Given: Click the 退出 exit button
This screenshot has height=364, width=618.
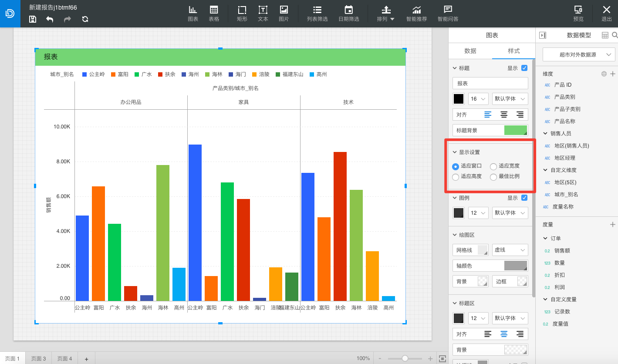Looking at the screenshot, I should [x=607, y=13].
